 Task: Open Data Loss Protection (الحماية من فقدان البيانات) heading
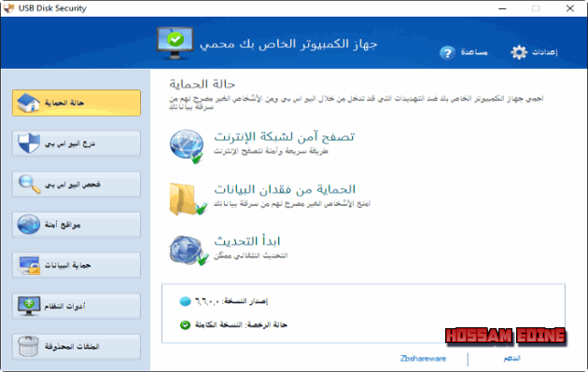[x=285, y=189]
